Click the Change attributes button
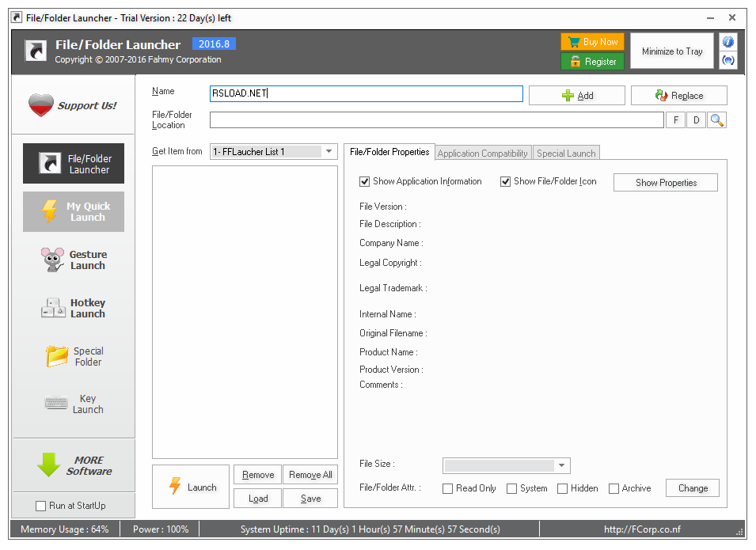 coord(693,487)
